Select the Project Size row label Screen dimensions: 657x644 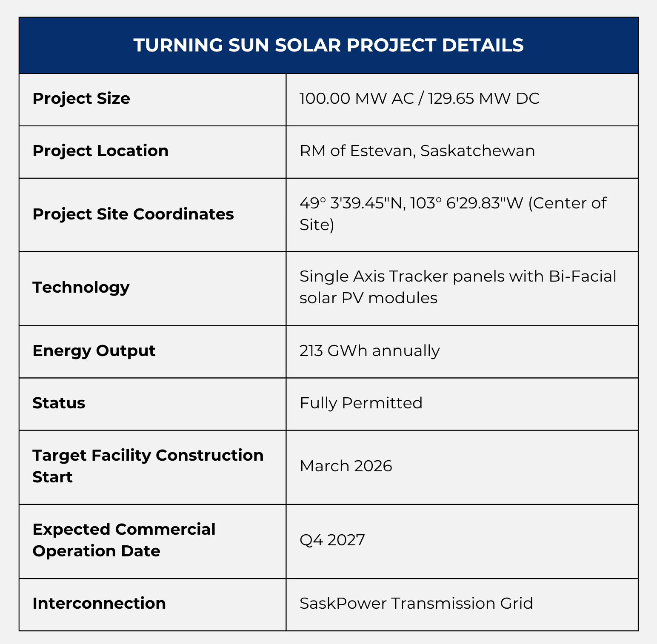click(81, 99)
